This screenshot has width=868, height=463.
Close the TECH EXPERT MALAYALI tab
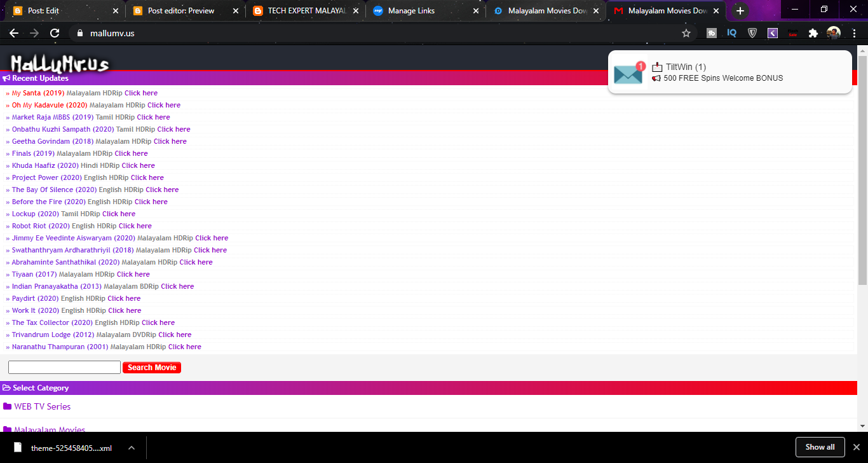coord(356,11)
